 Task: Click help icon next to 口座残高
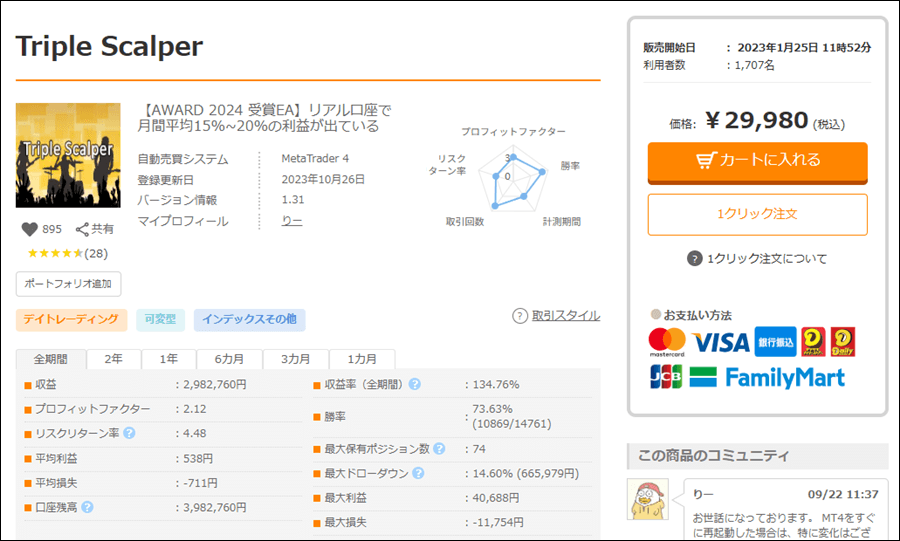(87, 507)
